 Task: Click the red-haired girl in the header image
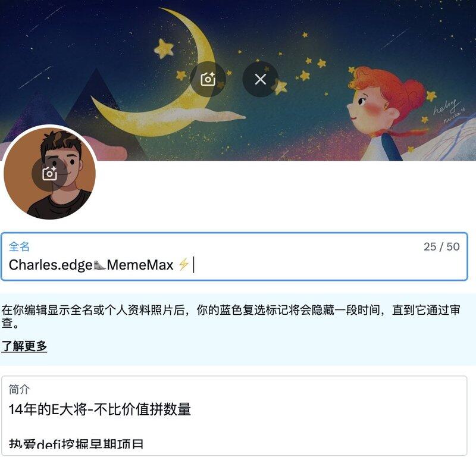[389, 114]
